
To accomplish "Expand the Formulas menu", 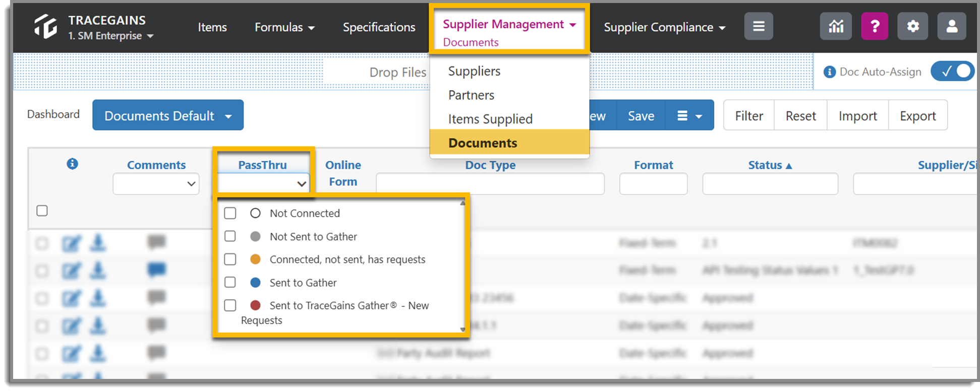I will coord(284,27).
